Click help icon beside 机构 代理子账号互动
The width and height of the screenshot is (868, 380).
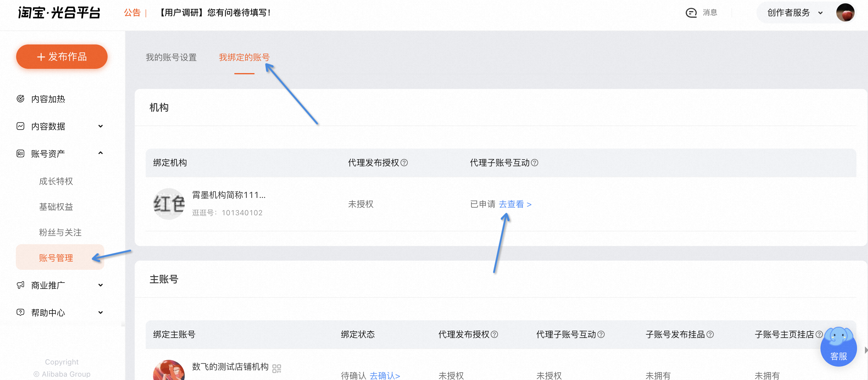tap(534, 163)
